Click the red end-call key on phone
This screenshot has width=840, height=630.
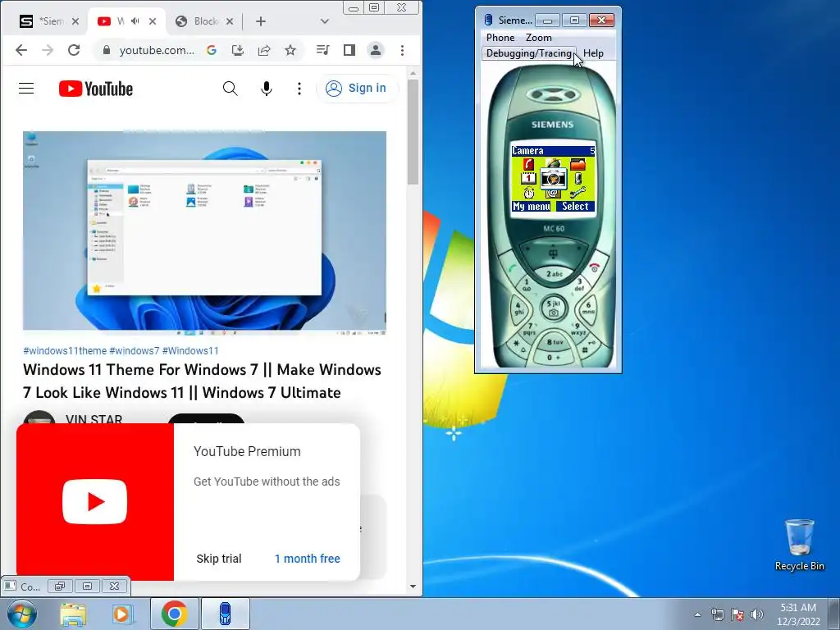(594, 267)
